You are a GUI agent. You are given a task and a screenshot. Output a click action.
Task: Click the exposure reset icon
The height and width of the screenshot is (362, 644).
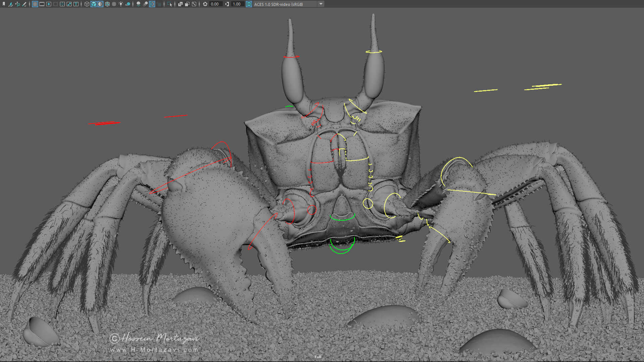[x=205, y=4]
